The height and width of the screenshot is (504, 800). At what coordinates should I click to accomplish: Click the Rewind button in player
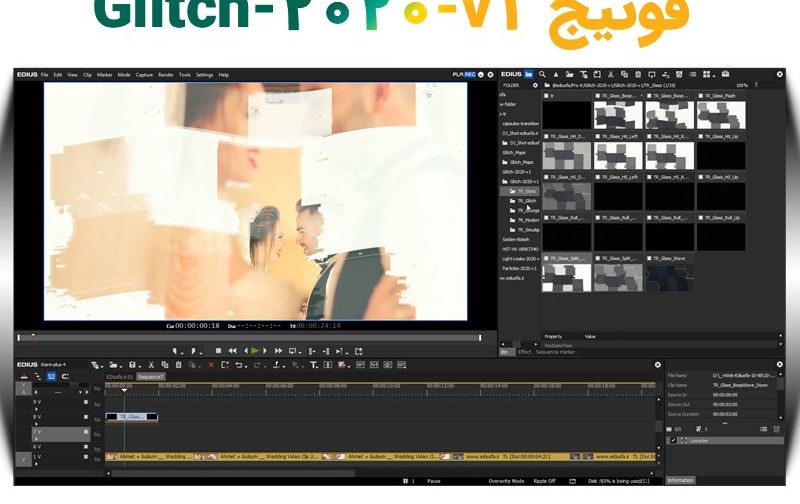click(232, 351)
